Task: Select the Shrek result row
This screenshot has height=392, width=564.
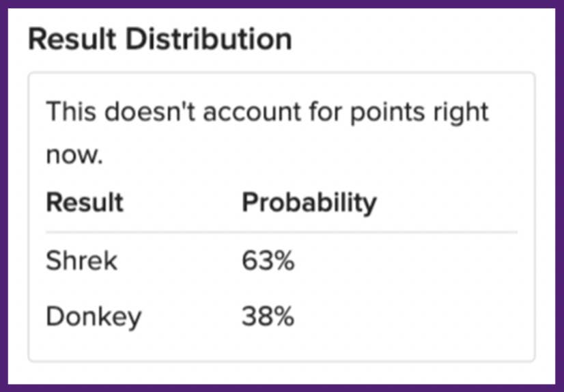Action: point(82,261)
